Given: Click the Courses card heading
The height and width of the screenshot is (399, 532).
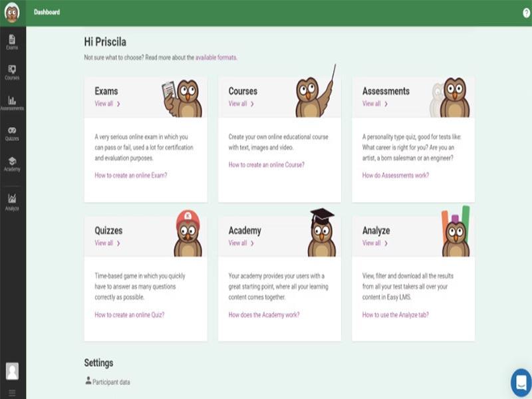Looking at the screenshot, I should pyautogui.click(x=243, y=91).
